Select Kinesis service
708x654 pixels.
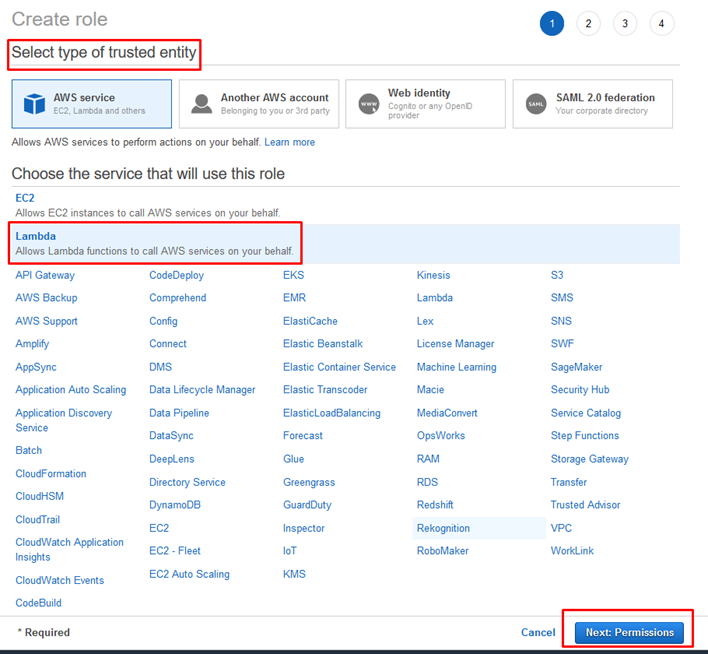[x=433, y=275]
